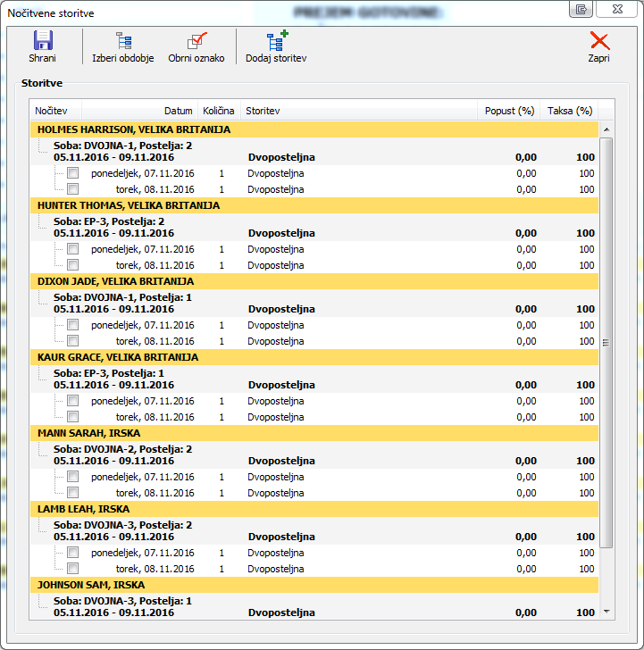Viewport: 644px width, 650px height.
Task: Click the help icon in title bar
Action: 581,9
